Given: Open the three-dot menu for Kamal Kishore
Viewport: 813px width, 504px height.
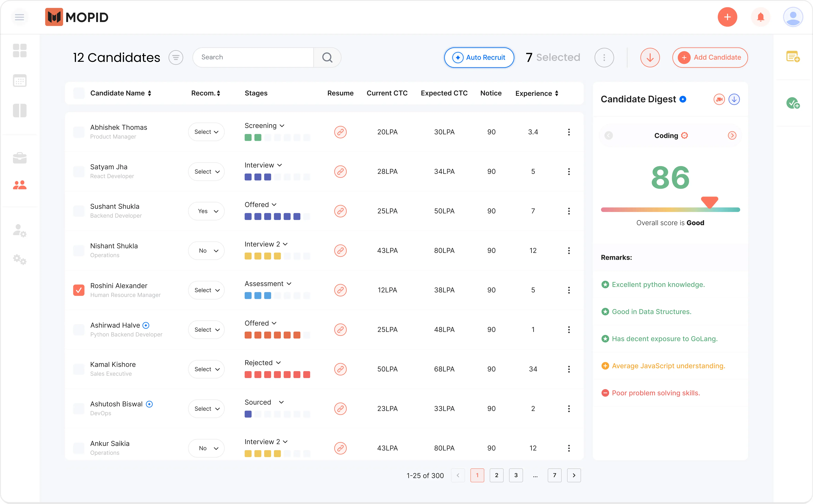Looking at the screenshot, I should (x=569, y=369).
